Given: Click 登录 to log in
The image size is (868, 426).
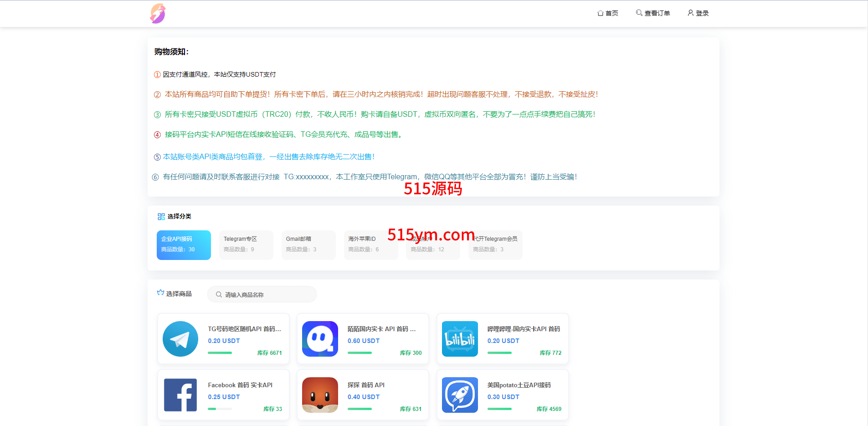Looking at the screenshot, I should (x=698, y=13).
